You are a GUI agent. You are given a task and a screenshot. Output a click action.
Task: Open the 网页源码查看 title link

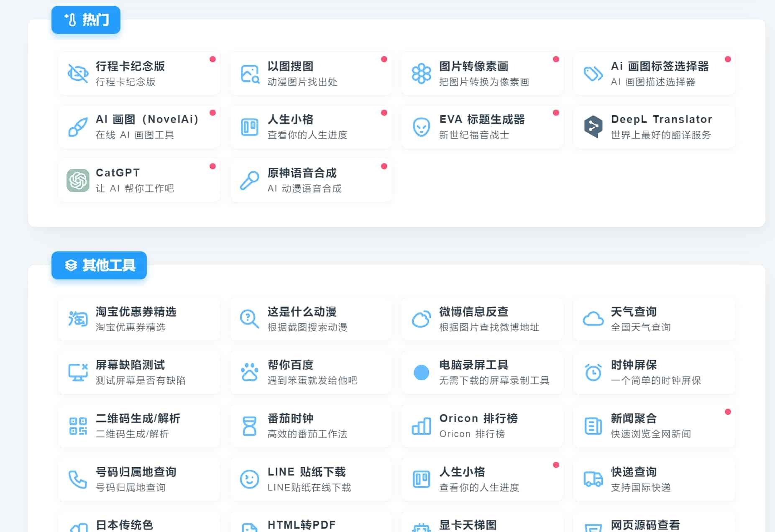click(645, 525)
